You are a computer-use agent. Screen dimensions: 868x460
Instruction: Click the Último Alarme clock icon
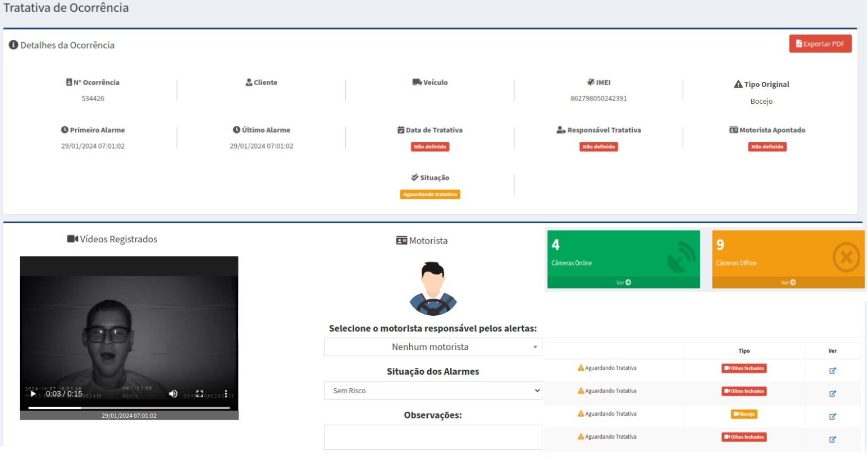236,130
